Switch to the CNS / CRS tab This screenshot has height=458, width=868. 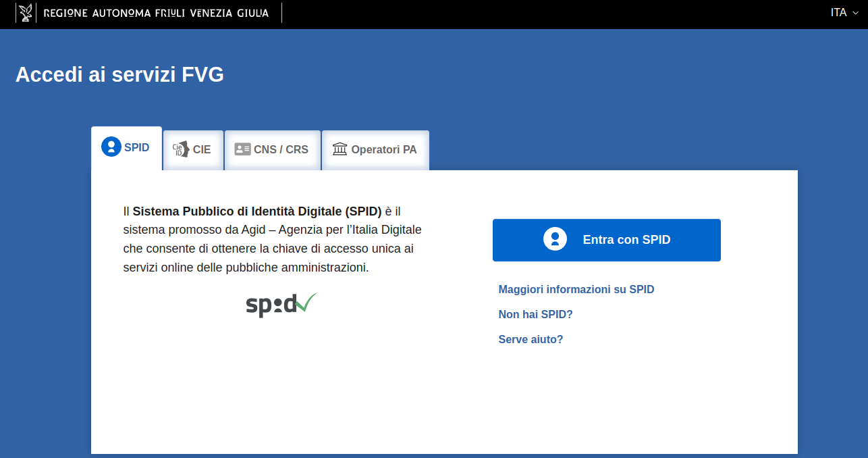(x=281, y=150)
